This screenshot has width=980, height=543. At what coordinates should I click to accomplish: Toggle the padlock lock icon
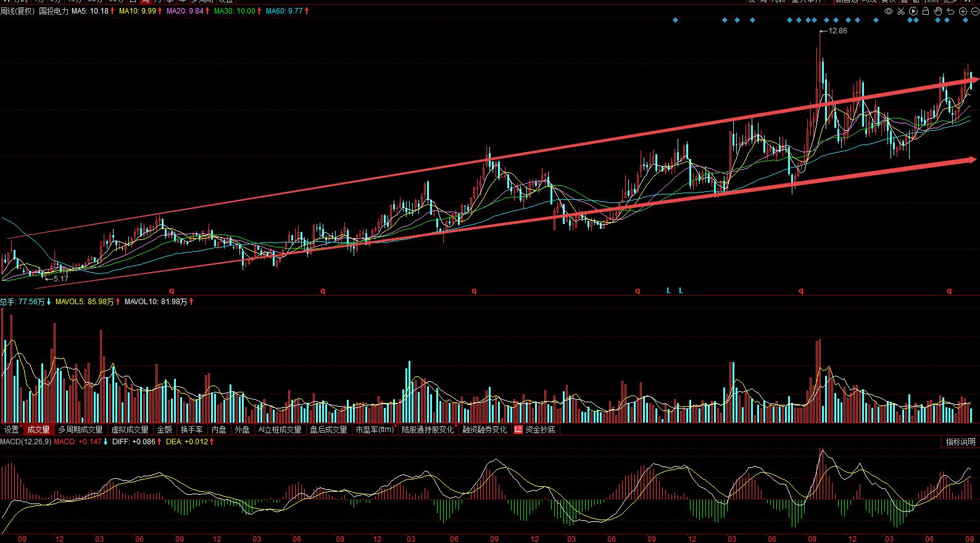coord(926,11)
